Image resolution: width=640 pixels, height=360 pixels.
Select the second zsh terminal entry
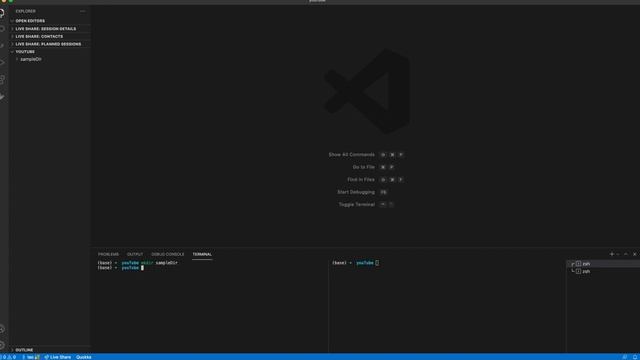pos(603,271)
